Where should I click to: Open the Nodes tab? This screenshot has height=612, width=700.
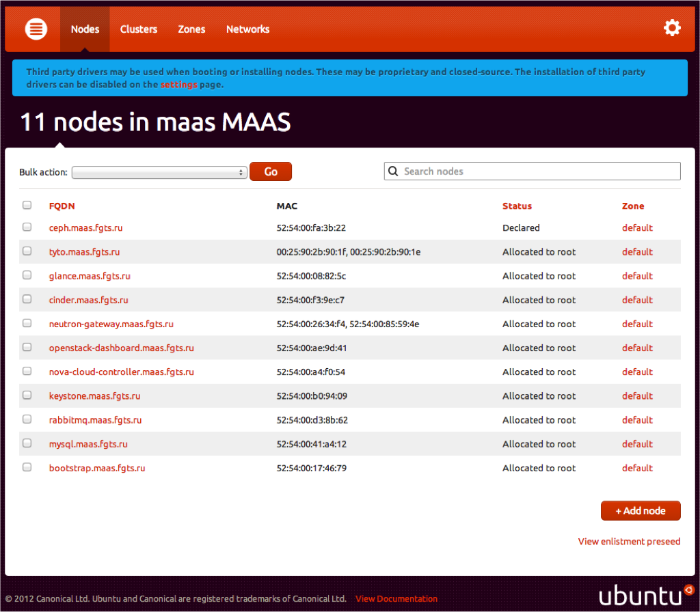85,29
